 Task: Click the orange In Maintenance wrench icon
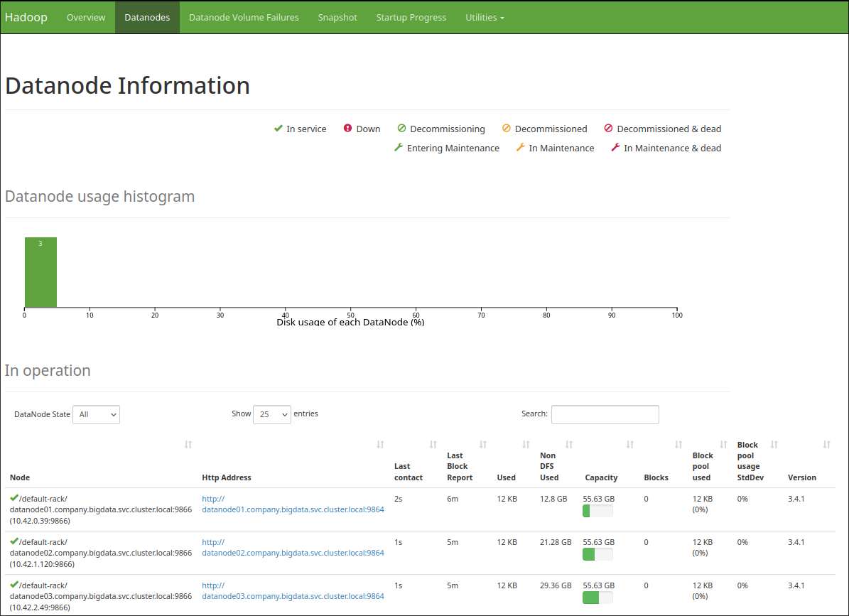point(520,147)
